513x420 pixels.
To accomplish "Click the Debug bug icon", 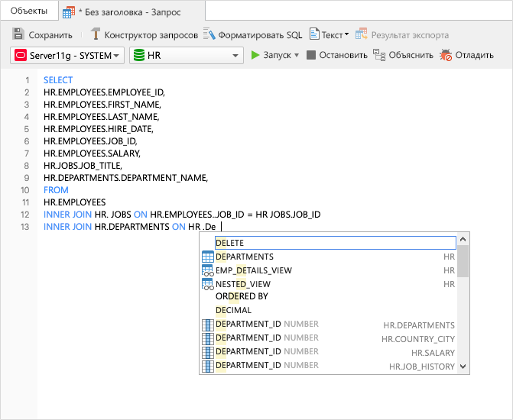I will [446, 55].
